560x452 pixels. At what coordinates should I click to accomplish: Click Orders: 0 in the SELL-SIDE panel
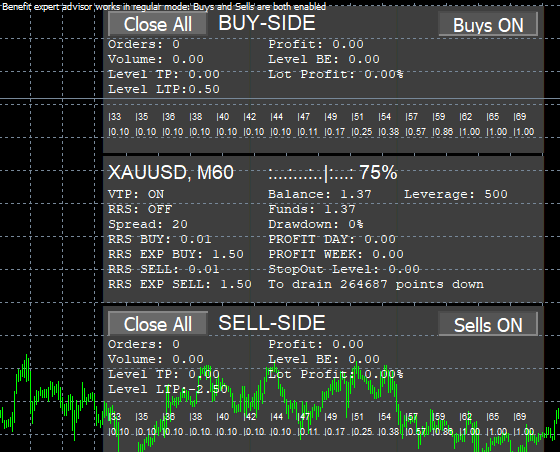coord(144,344)
